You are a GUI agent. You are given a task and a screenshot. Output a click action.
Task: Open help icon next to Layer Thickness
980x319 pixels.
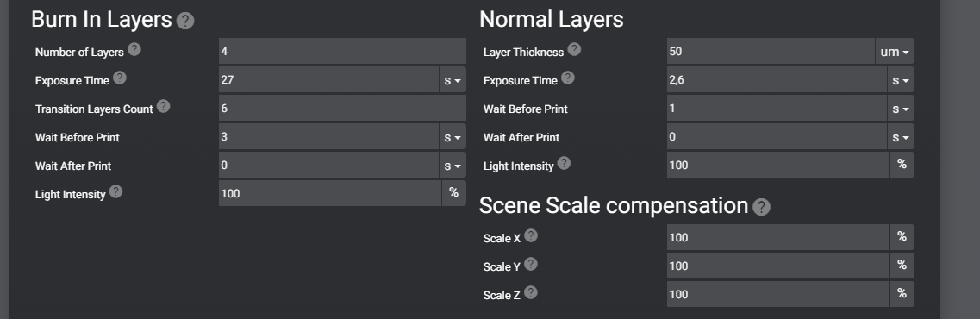point(574,49)
